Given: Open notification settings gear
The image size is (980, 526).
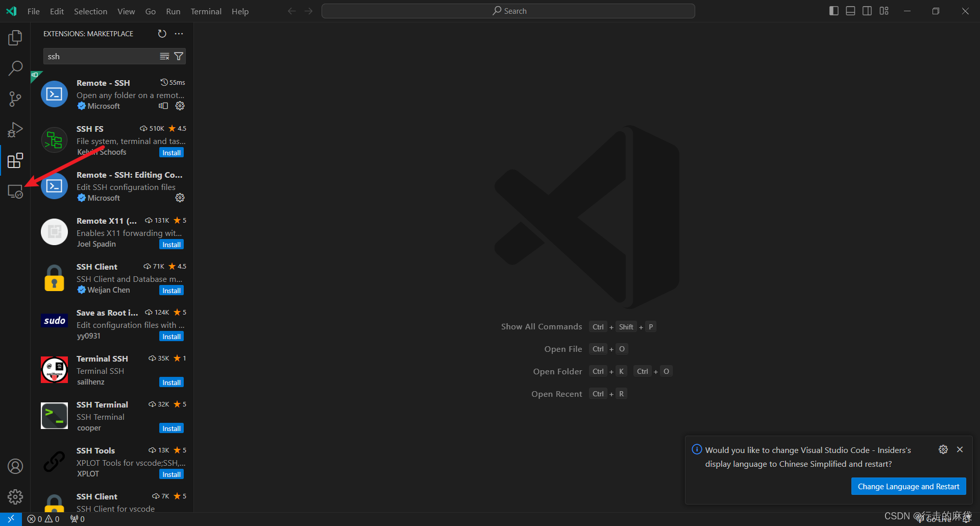Looking at the screenshot, I should [943, 449].
